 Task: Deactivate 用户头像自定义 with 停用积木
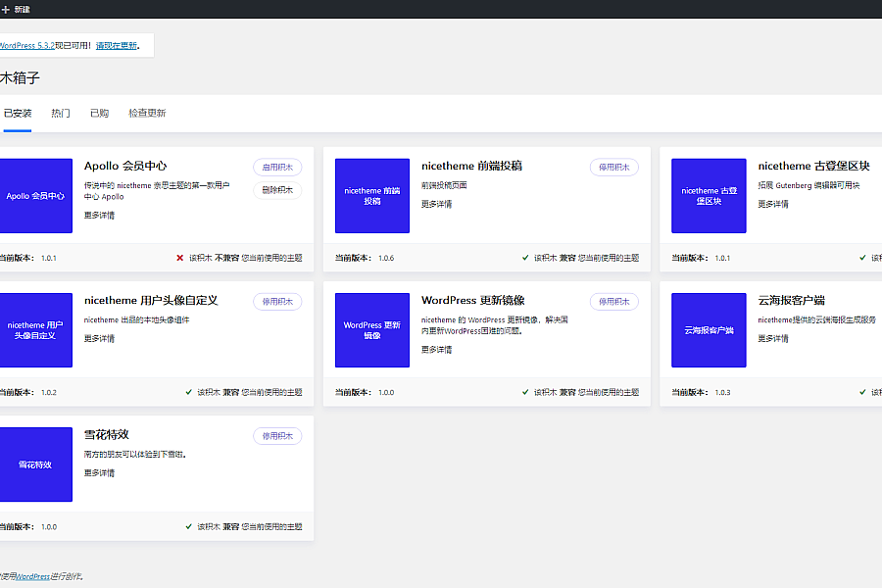click(277, 302)
